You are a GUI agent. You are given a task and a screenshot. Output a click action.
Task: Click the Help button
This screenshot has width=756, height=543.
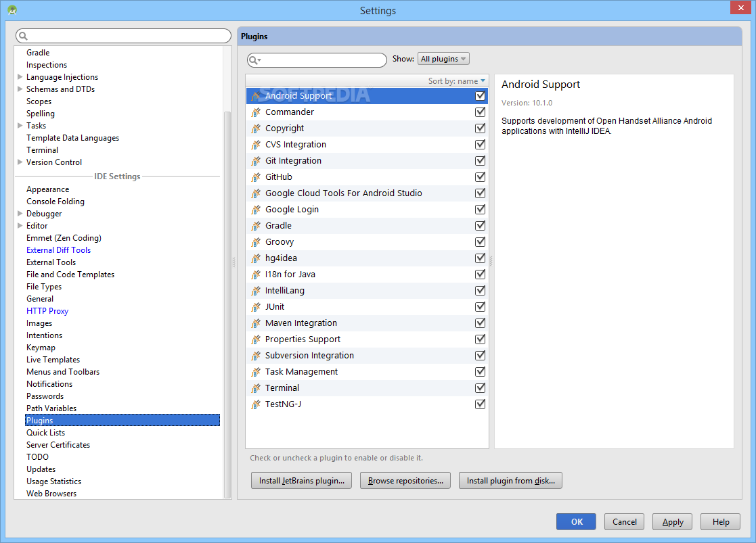tap(720, 522)
